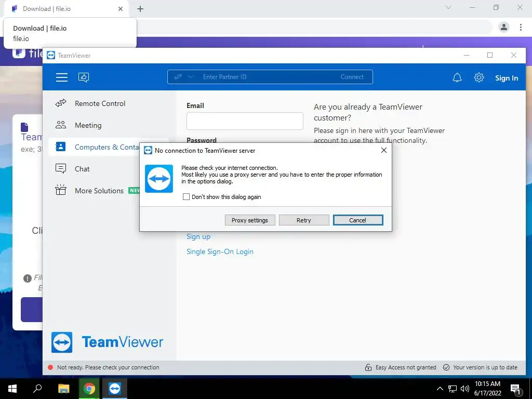Open the Windows Start menu

[12, 389]
